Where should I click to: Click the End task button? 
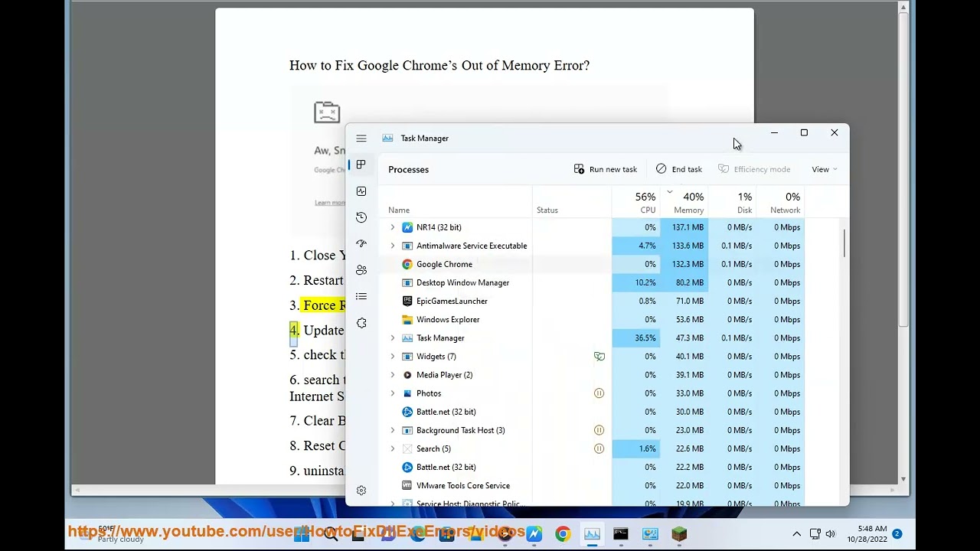[x=679, y=169]
